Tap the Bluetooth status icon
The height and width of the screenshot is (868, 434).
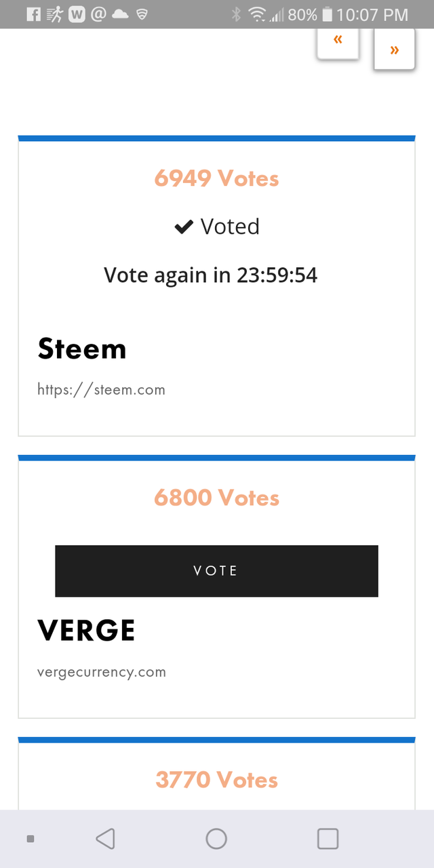tap(236, 14)
